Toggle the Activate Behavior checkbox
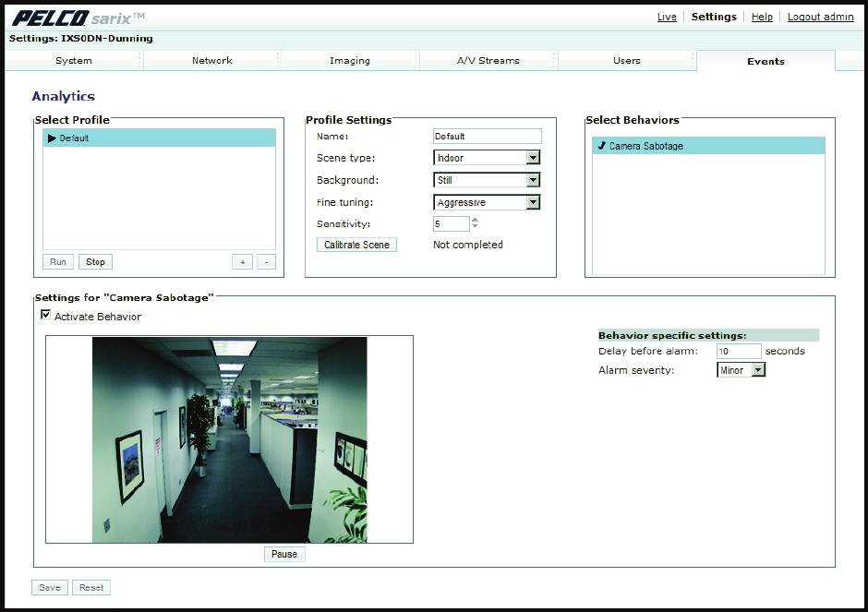The height and width of the screenshot is (612, 868). [x=45, y=315]
